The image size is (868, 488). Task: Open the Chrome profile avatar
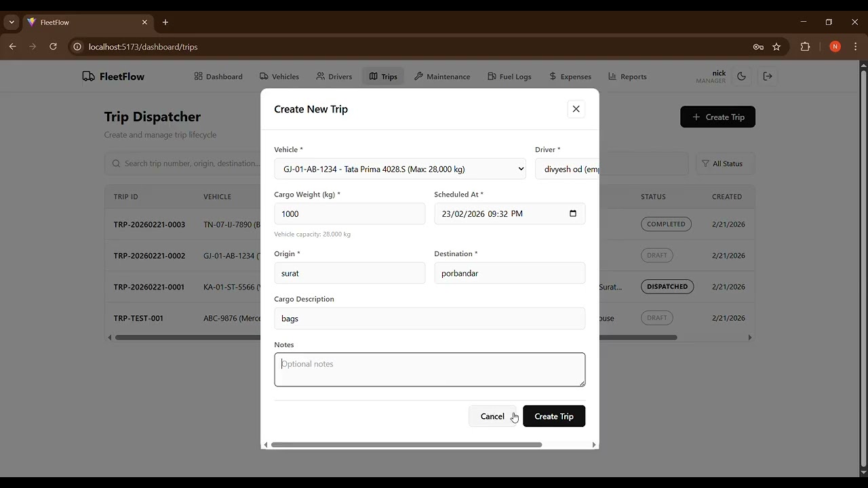pos(835,47)
